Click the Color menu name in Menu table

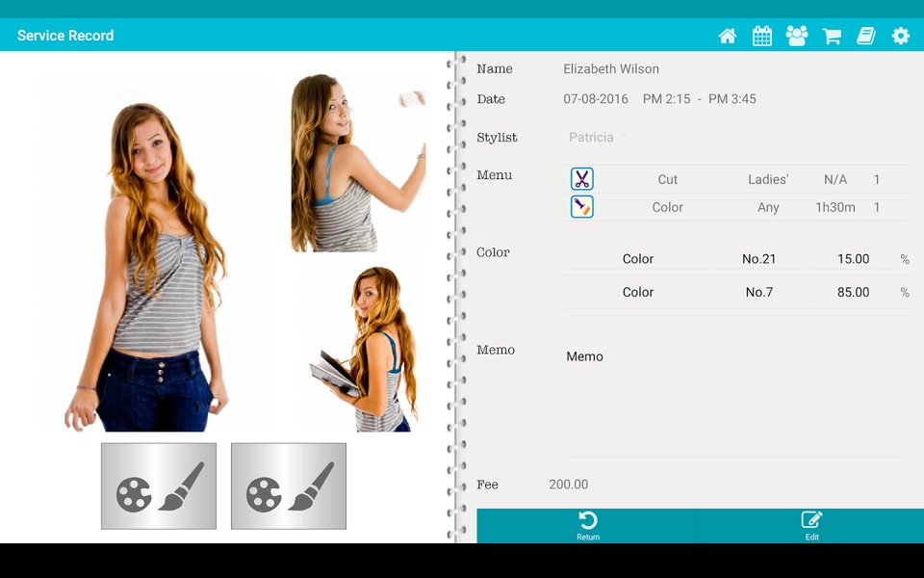pyautogui.click(x=668, y=208)
